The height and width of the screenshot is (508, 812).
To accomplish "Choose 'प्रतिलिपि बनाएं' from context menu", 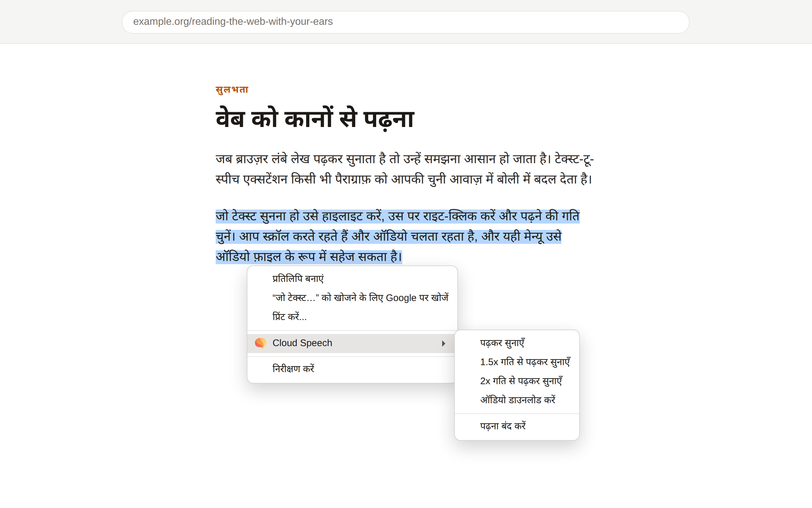I will (352, 279).
